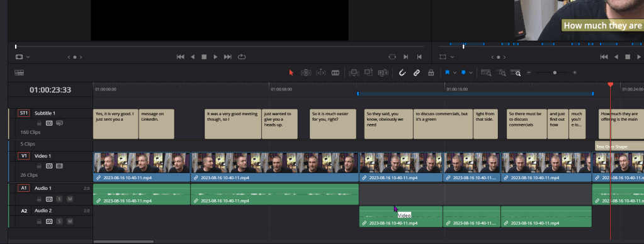This screenshot has width=644, height=244.
Task: Open the Timeline View Options icon
Action: [19, 72]
